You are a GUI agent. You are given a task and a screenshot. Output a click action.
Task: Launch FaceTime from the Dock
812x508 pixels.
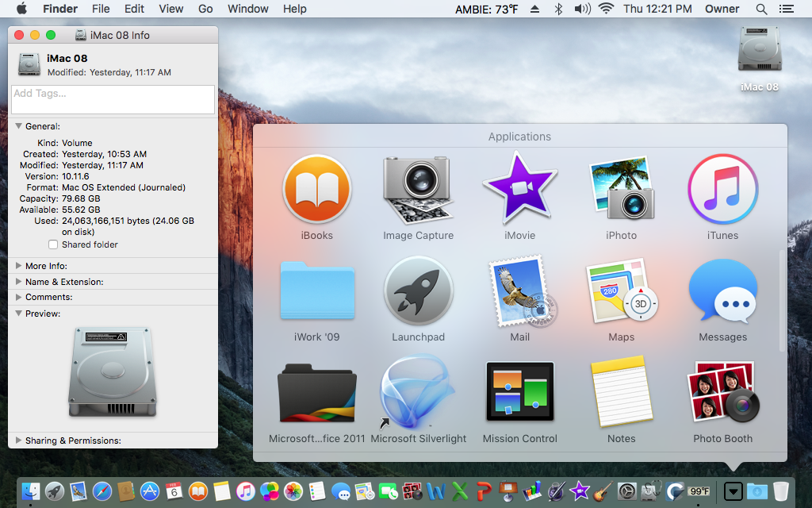click(388, 491)
